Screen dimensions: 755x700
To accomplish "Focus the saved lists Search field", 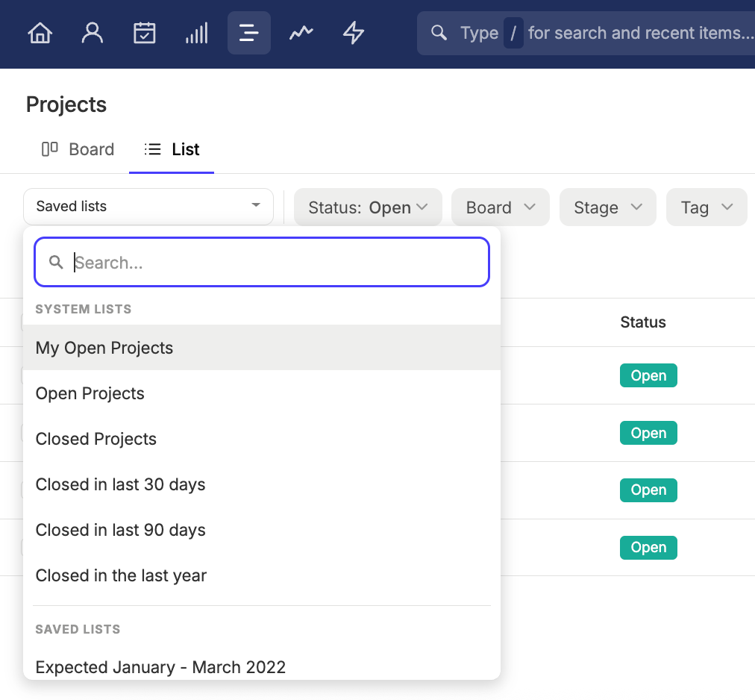I will (262, 262).
